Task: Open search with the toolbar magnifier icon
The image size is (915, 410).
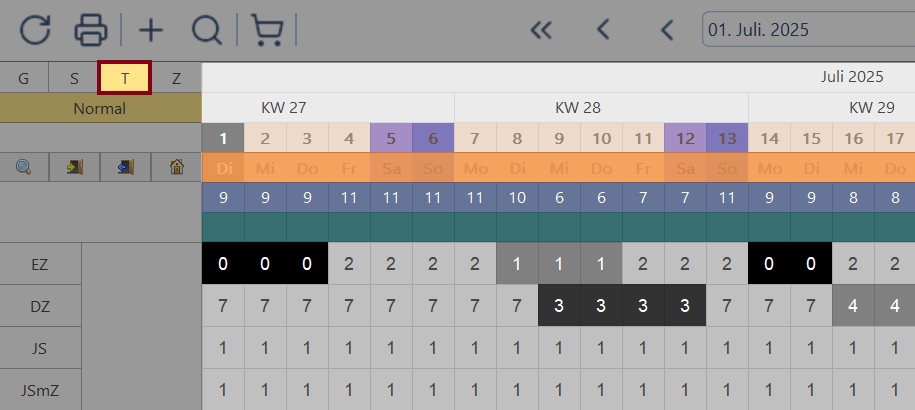Action: coord(206,30)
